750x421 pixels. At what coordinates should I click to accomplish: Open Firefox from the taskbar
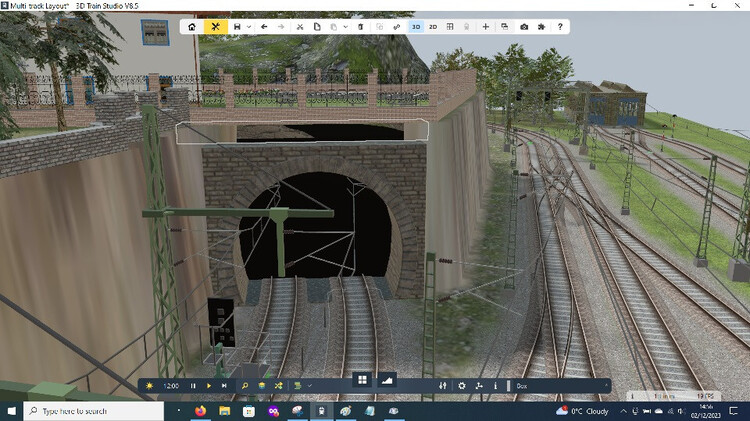click(x=200, y=411)
